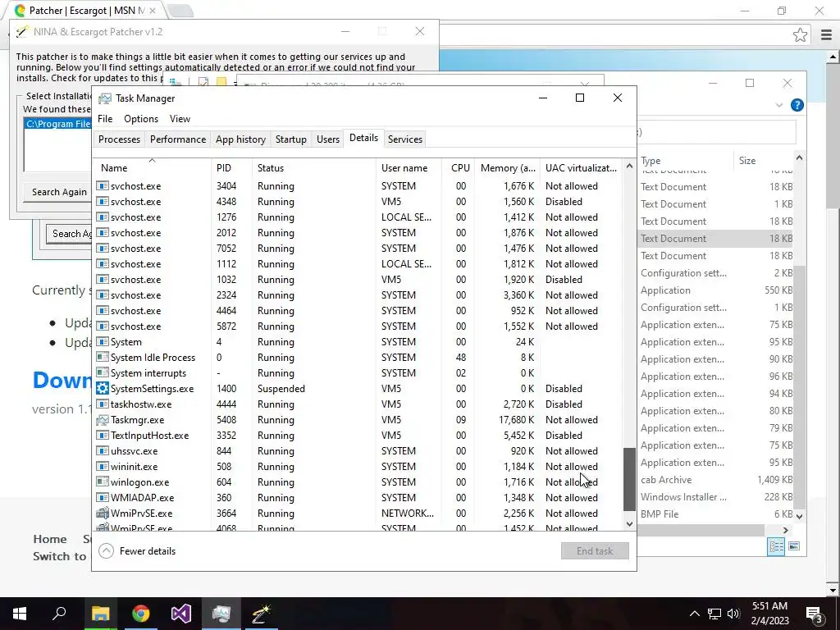Select the Patcher wand taskbar icon
This screenshot has width=840, height=630.
click(x=262, y=614)
